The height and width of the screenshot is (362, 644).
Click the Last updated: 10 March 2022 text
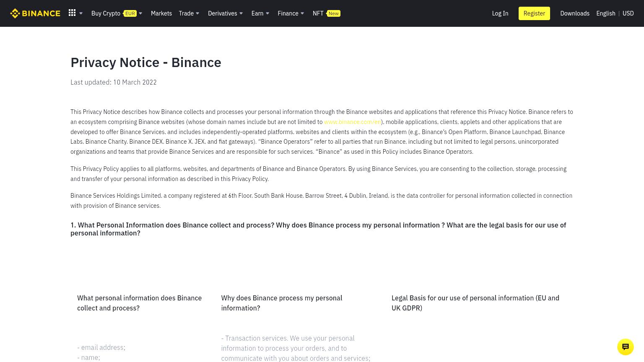[x=114, y=82]
